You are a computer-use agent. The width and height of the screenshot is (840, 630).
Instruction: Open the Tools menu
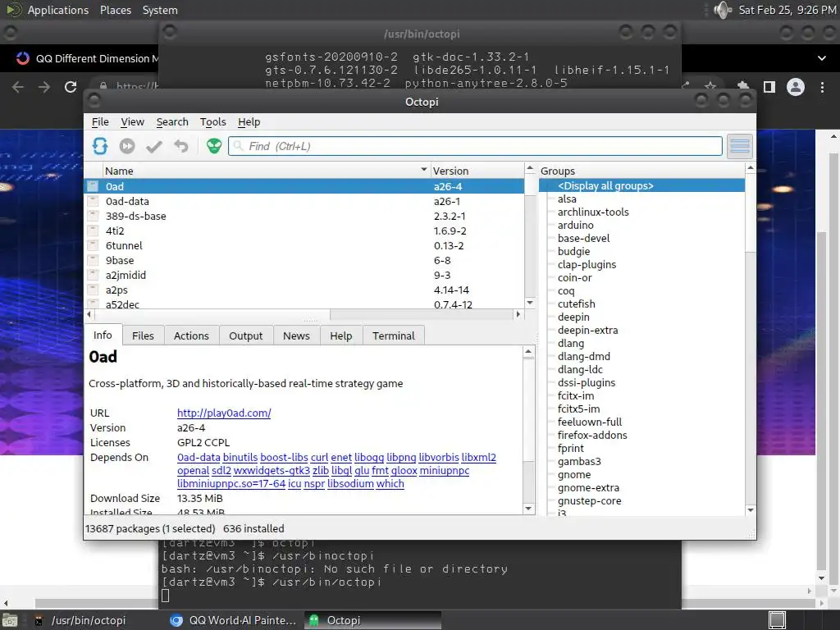(x=212, y=122)
